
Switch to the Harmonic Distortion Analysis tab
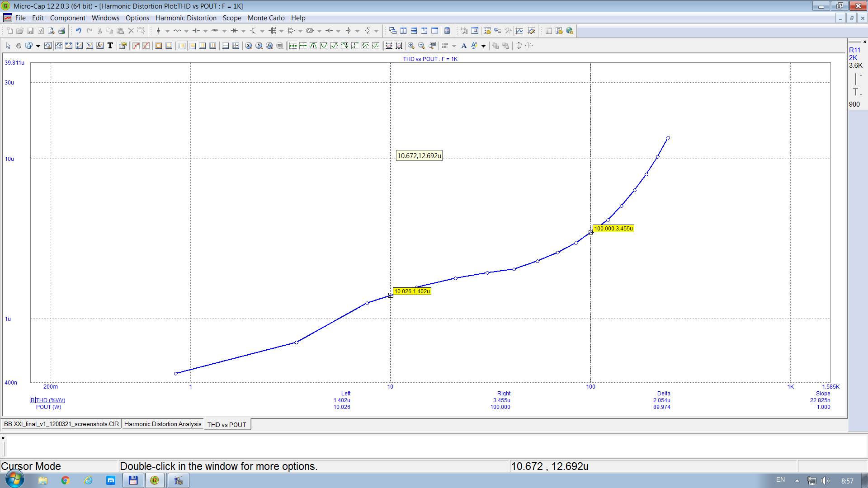(163, 424)
